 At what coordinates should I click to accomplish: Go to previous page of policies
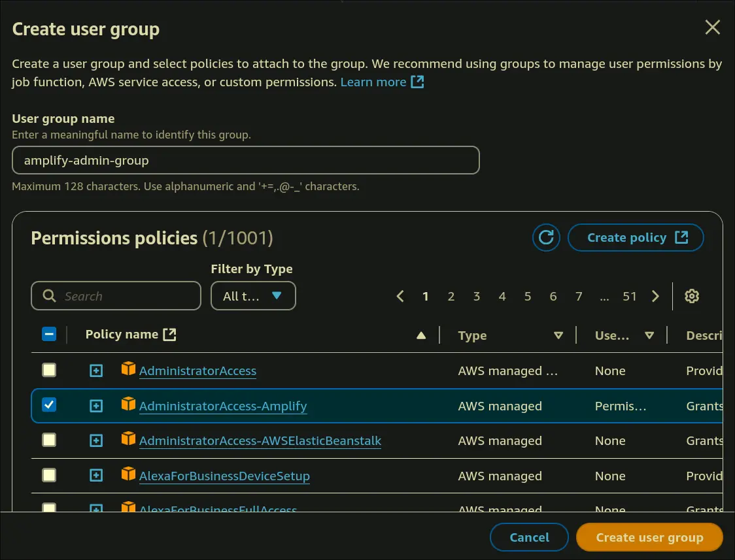(400, 296)
